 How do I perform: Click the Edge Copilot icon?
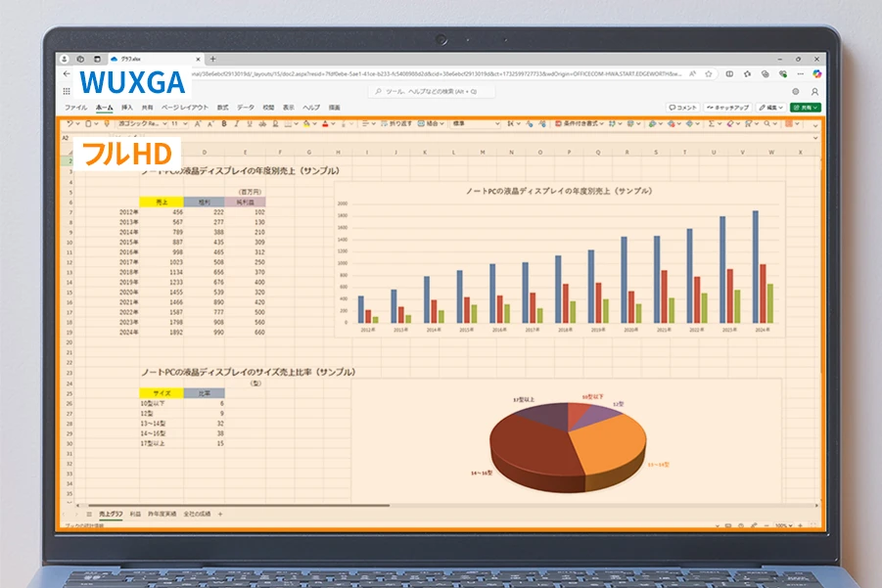[816, 73]
